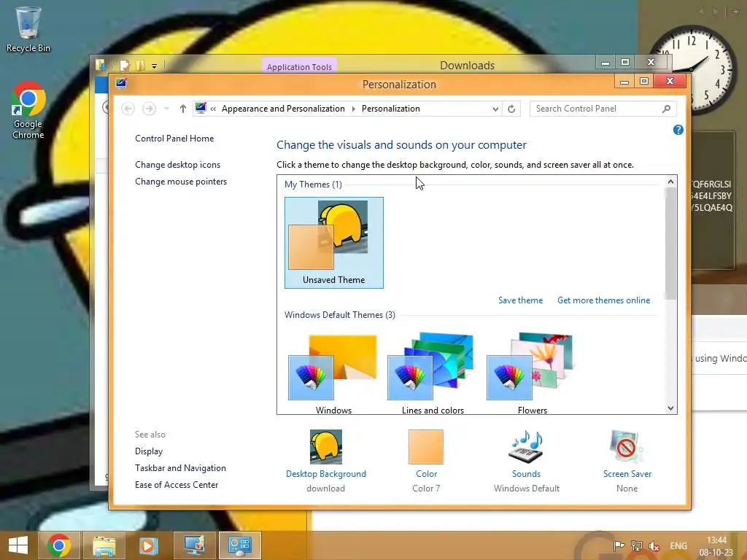
Task: Go up one level in Control Panel
Action: point(183,109)
